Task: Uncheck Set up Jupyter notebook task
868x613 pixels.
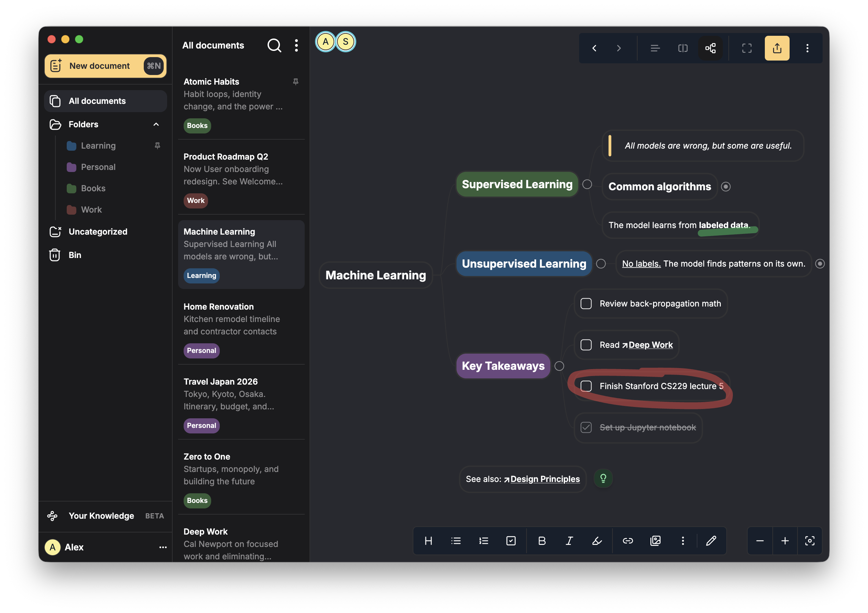Action: tap(586, 427)
